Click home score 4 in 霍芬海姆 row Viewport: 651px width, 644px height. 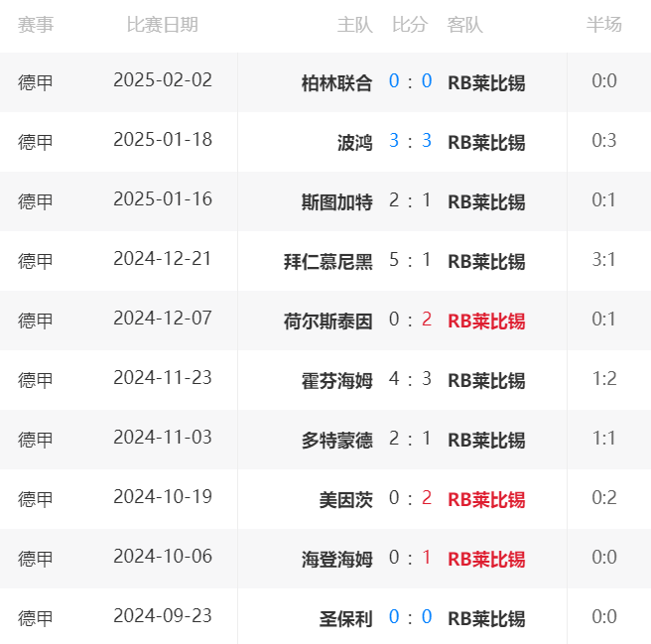pos(394,379)
